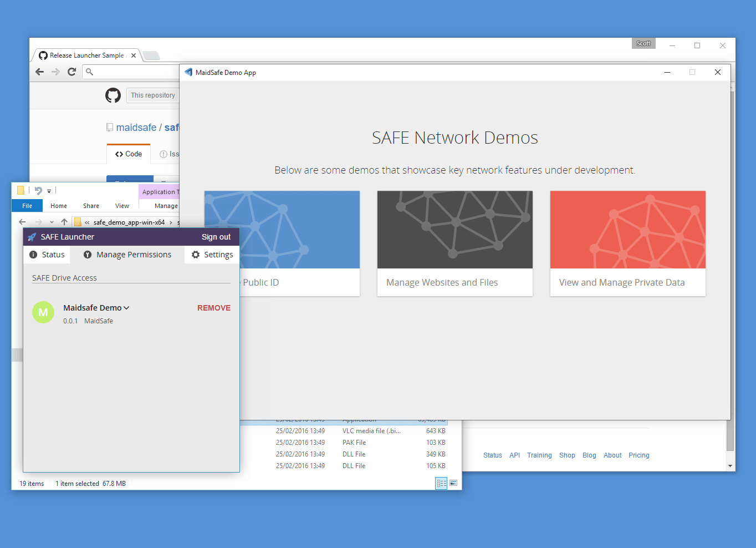Go forward in File Explorer navigation

[38, 222]
